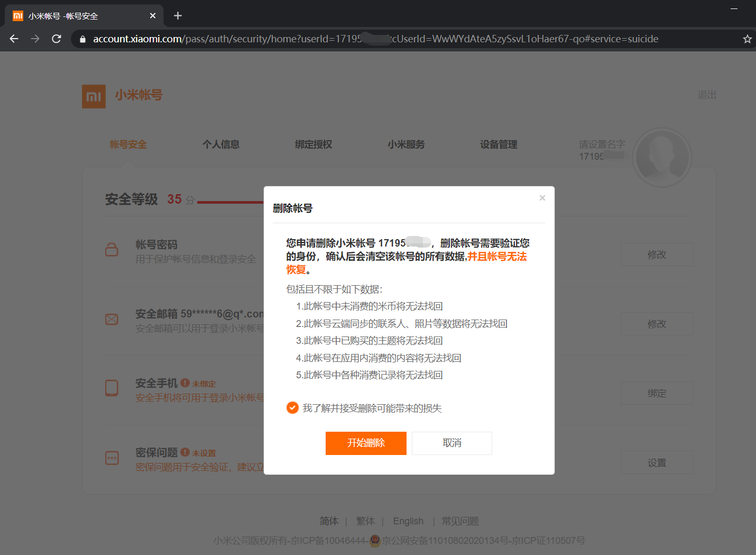The height and width of the screenshot is (555, 756).
Task: Click the phone icon beside 安全手机
Action: [x=112, y=388]
